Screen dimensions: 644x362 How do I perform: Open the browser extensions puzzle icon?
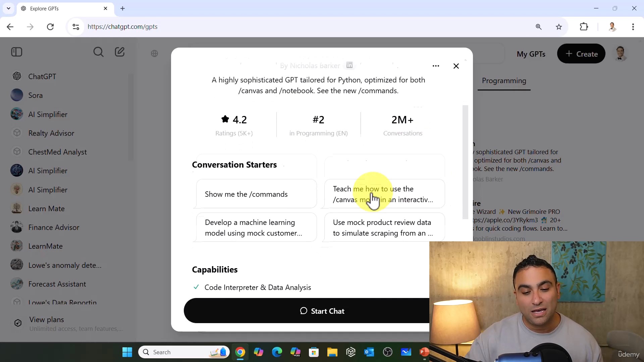584,26
